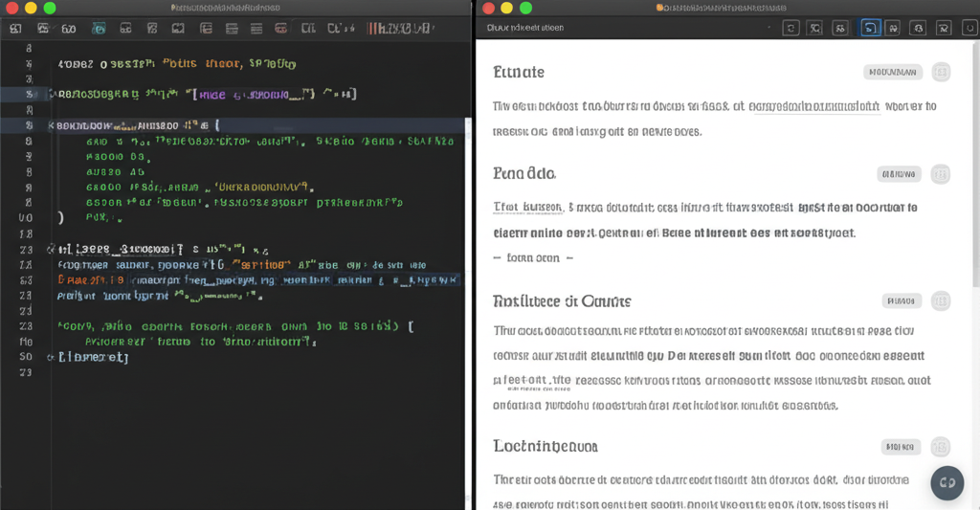Click the circular icon beside the first section heading
The image size is (980, 510).
point(941,72)
